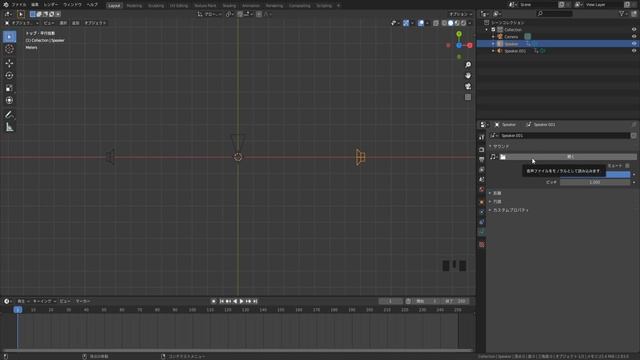
Task: Select the Annotate pencil tool
Action: point(9,115)
